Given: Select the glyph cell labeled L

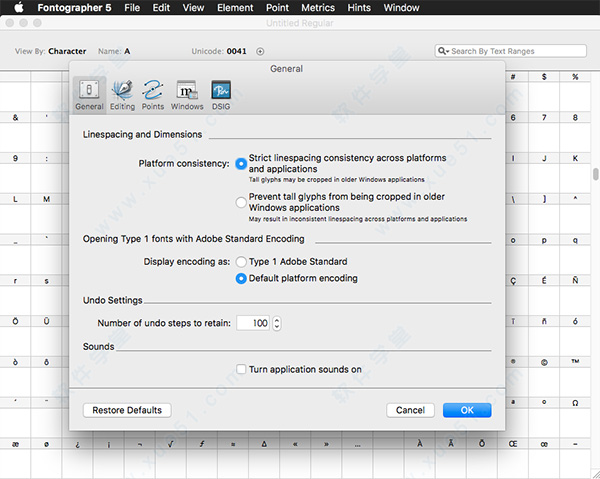Looking at the screenshot, I should (15, 214).
